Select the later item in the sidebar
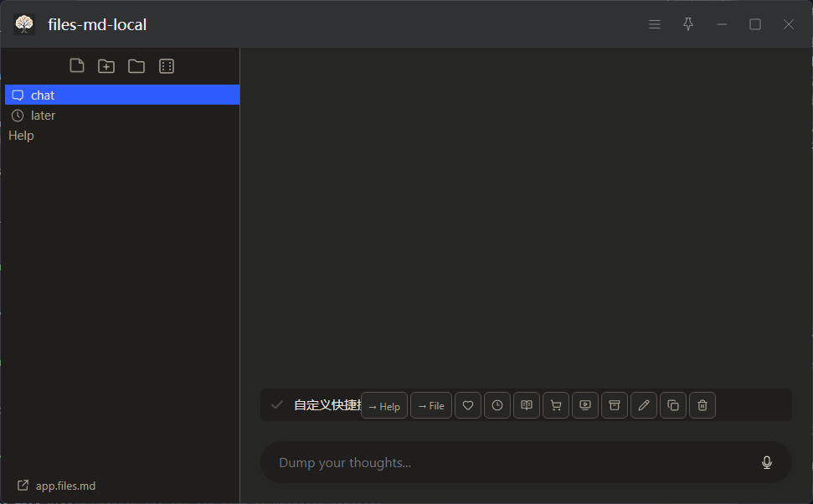The width and height of the screenshot is (813, 504). click(122, 115)
